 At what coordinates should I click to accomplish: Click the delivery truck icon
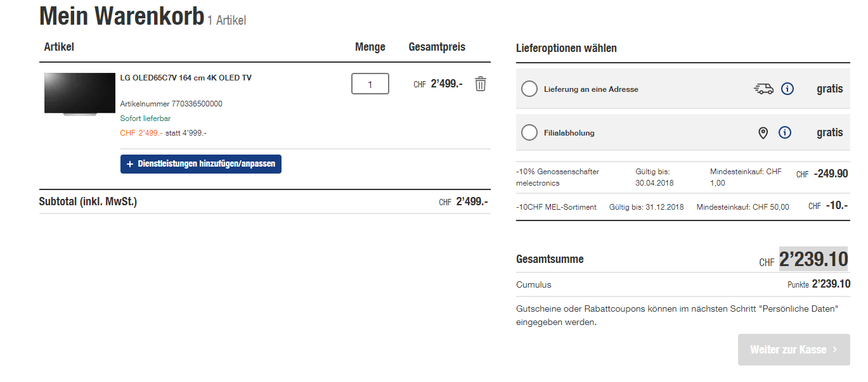[x=763, y=89]
